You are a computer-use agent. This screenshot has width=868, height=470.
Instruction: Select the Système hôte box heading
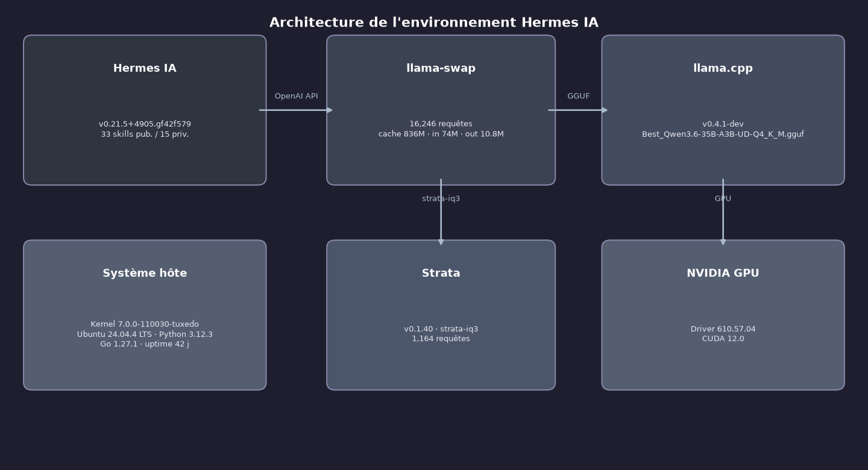tap(145, 274)
